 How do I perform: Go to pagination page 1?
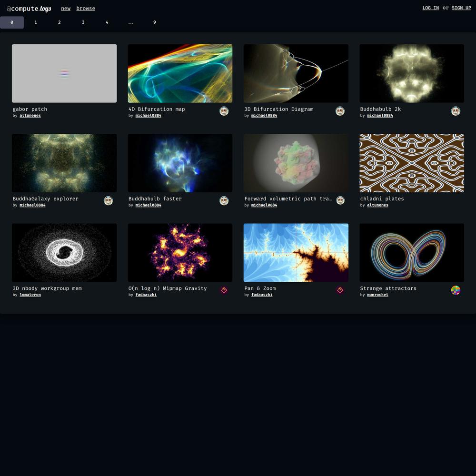(36, 22)
